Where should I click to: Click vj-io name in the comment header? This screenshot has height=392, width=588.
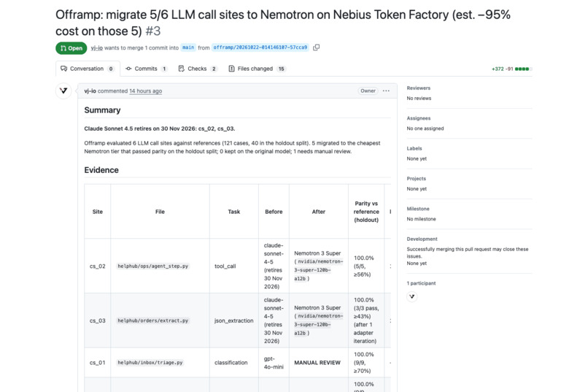click(x=90, y=91)
